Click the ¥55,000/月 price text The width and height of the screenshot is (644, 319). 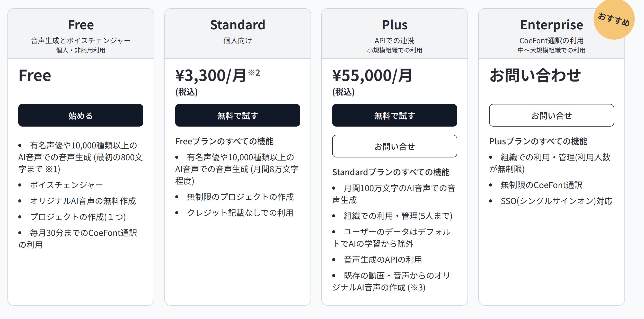click(372, 76)
